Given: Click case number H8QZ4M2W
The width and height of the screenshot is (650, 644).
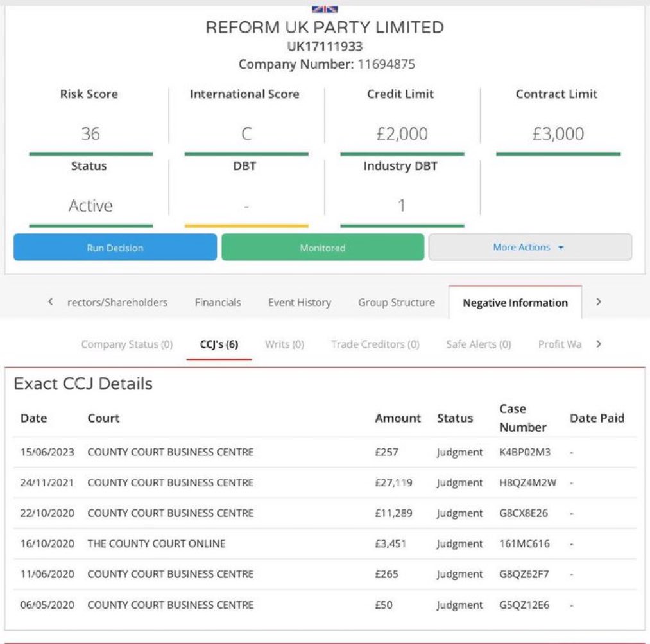Looking at the screenshot, I should tap(527, 483).
